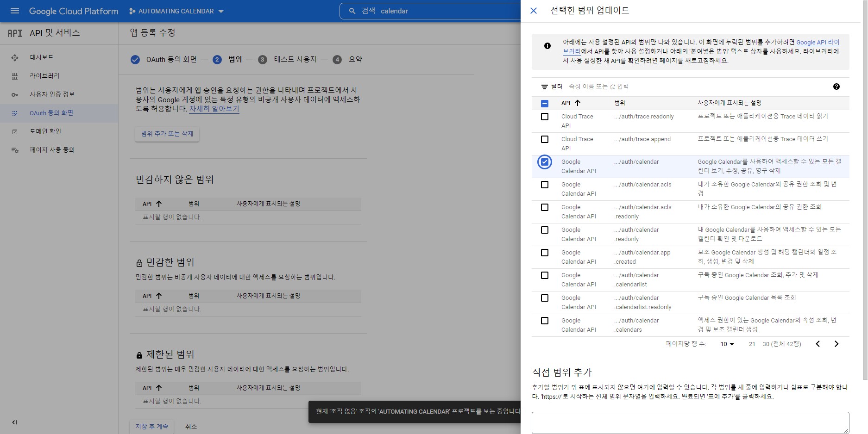The height and width of the screenshot is (434, 868).
Task: Click Save and continue button
Action: pos(152,426)
